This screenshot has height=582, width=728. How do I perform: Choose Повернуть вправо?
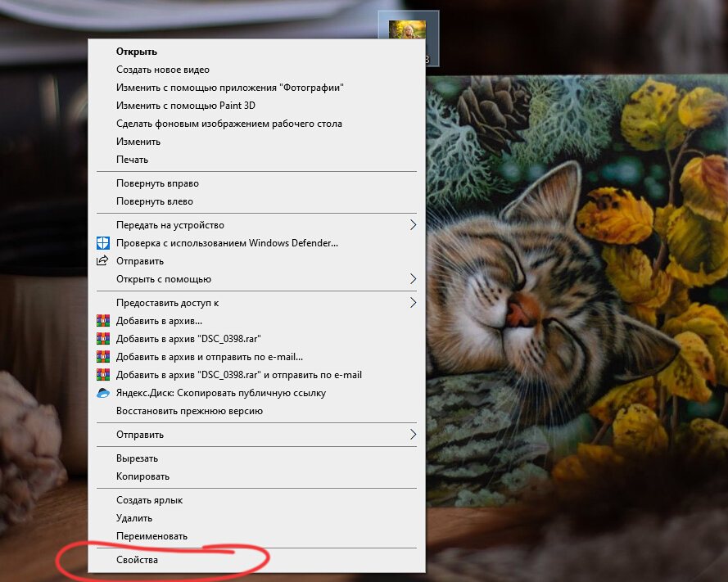pos(256,183)
